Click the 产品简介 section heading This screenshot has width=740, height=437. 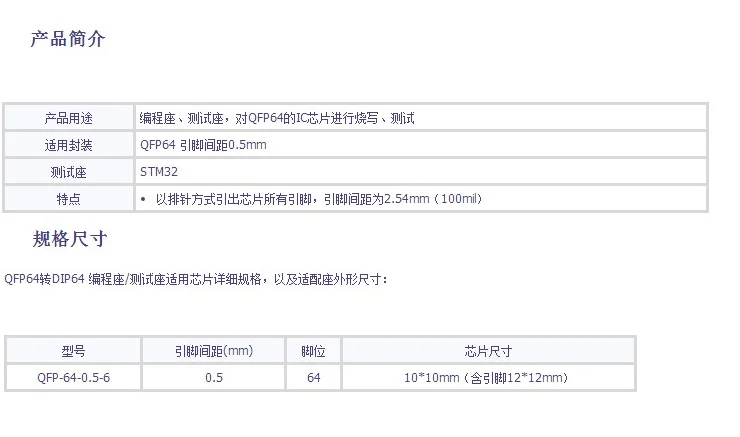pyautogui.click(x=68, y=40)
